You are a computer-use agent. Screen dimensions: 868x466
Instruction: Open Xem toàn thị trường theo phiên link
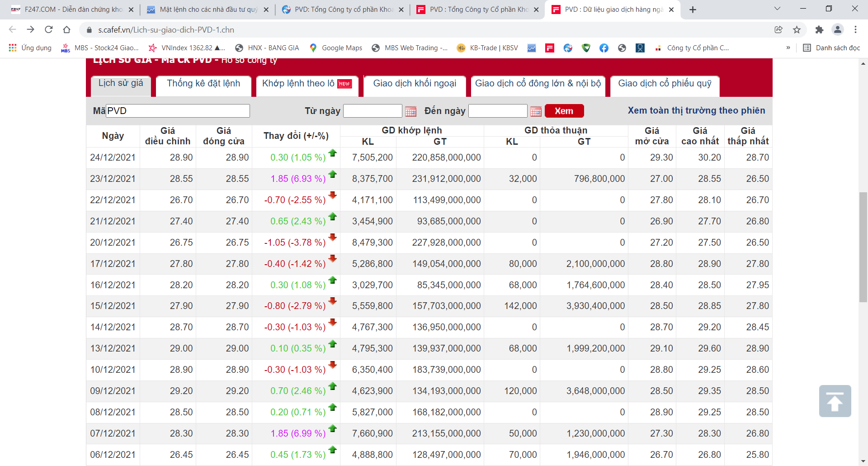696,110
